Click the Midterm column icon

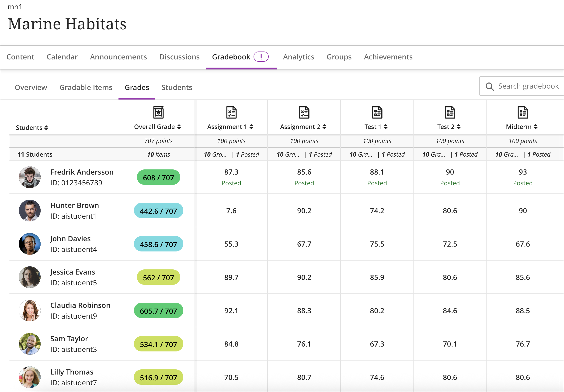(x=522, y=112)
